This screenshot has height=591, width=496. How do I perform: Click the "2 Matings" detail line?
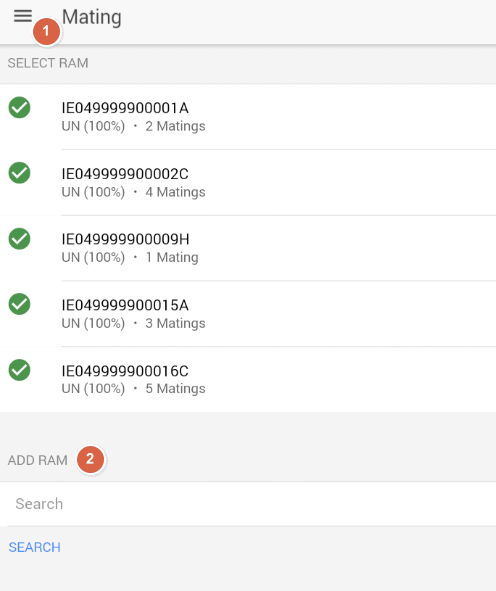click(x=133, y=126)
